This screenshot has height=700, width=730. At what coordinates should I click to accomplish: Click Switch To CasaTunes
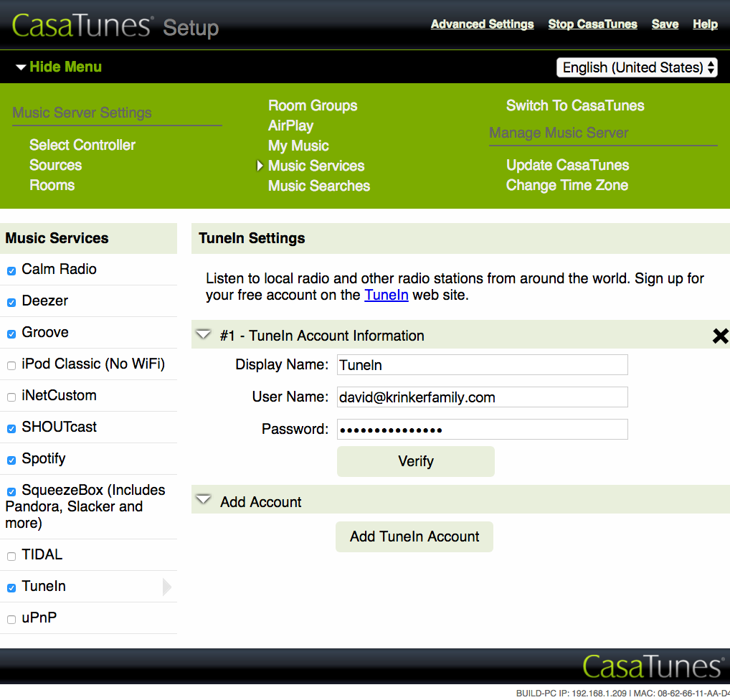pyautogui.click(x=575, y=105)
